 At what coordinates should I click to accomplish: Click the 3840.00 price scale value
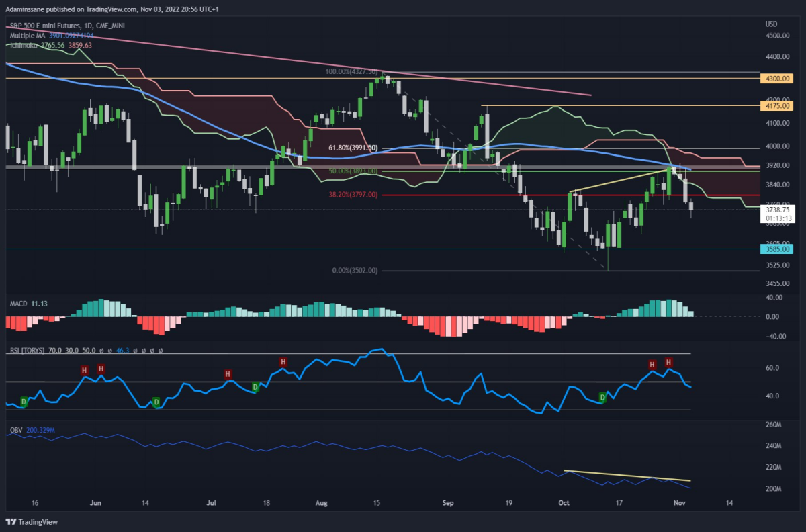(x=778, y=185)
